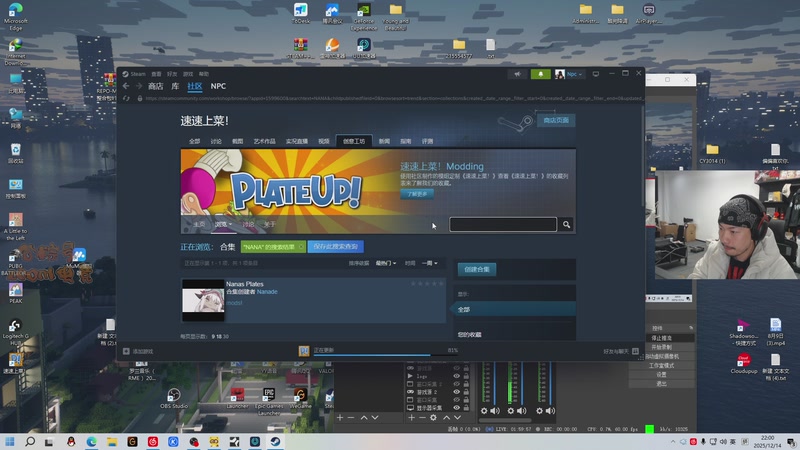Mute the third OBS mixer channel speaker
The width and height of the screenshot is (800, 450).
click(x=551, y=411)
